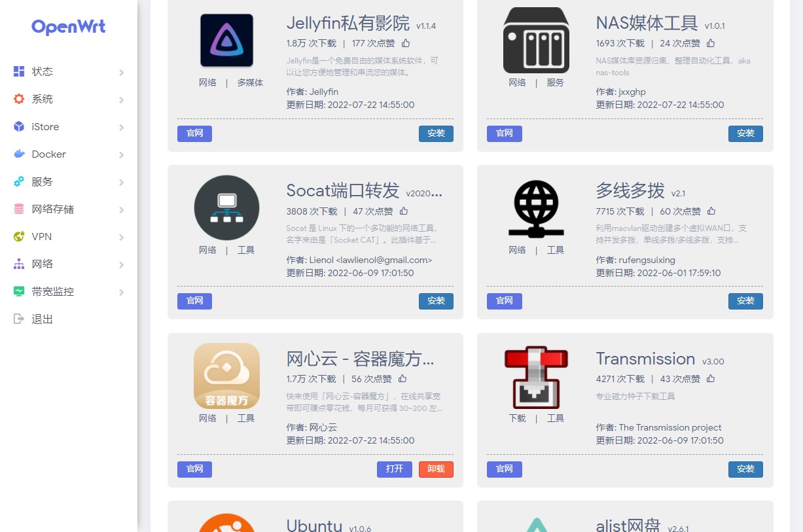
Task: Select the VPN globe icon in sidebar
Action: pyautogui.click(x=19, y=236)
